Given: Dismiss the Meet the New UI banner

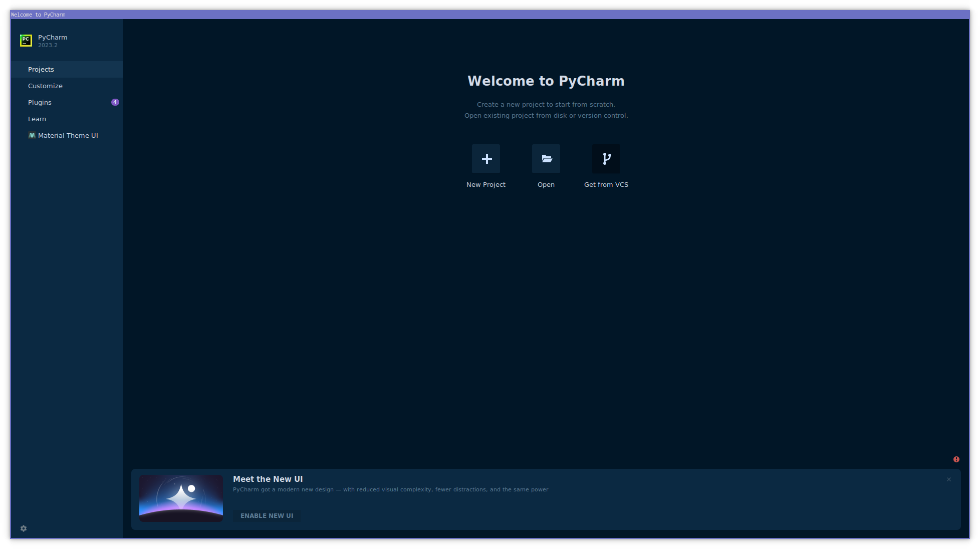Looking at the screenshot, I should [x=949, y=479].
